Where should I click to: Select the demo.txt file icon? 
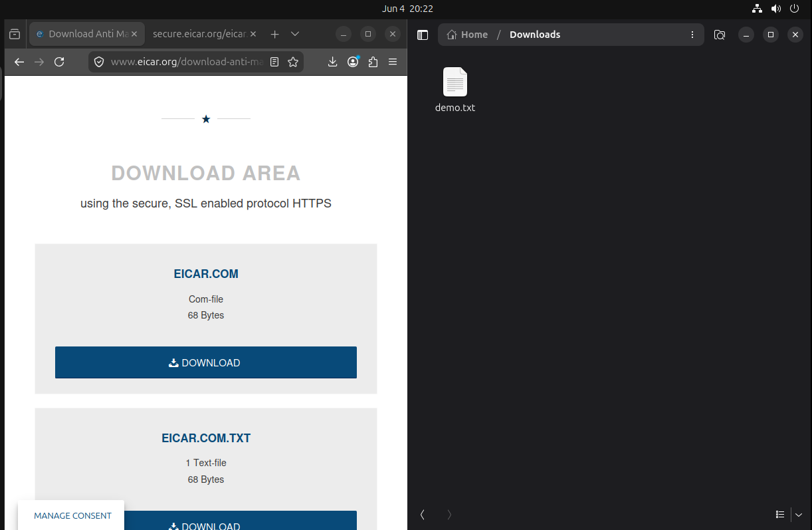[455, 82]
